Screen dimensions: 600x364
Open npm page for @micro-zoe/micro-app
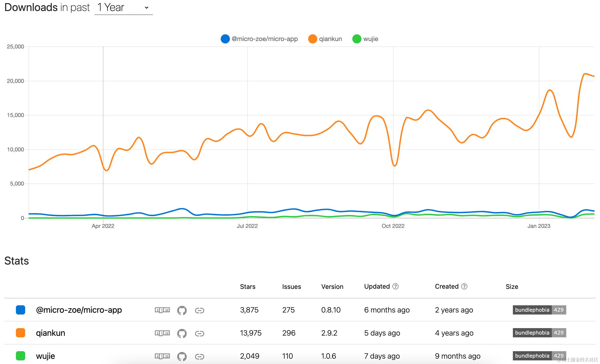click(162, 310)
